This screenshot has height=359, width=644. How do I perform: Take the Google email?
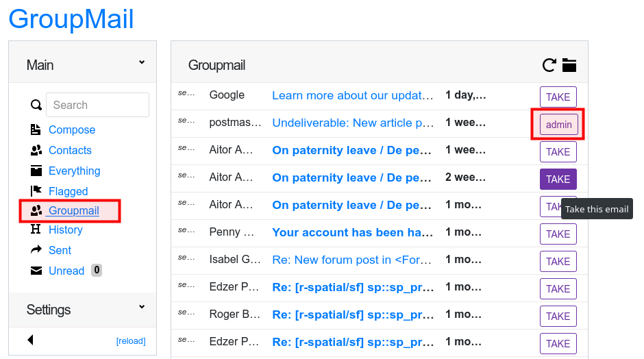(x=558, y=97)
